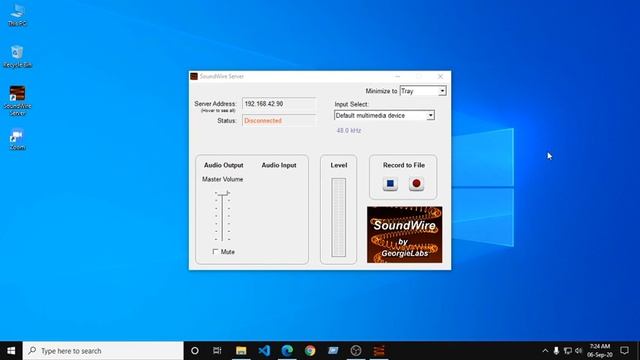Screen dimensions: 640x360
Task: Click the stop recording square button
Action: click(390, 184)
